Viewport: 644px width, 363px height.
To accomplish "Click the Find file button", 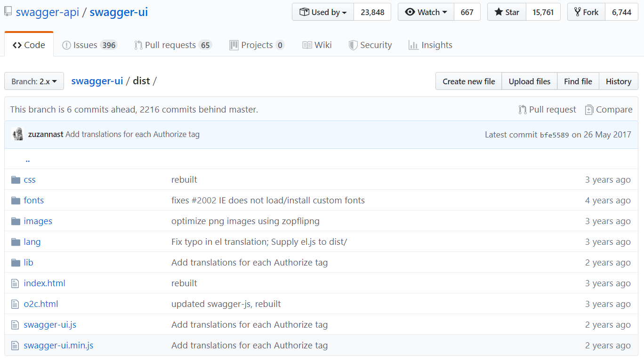I will (578, 81).
